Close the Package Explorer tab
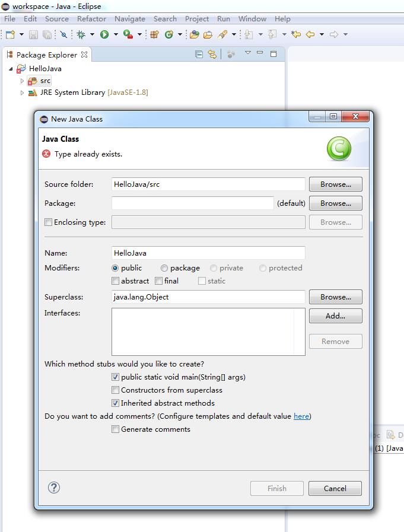The image size is (404, 532). coord(84,55)
